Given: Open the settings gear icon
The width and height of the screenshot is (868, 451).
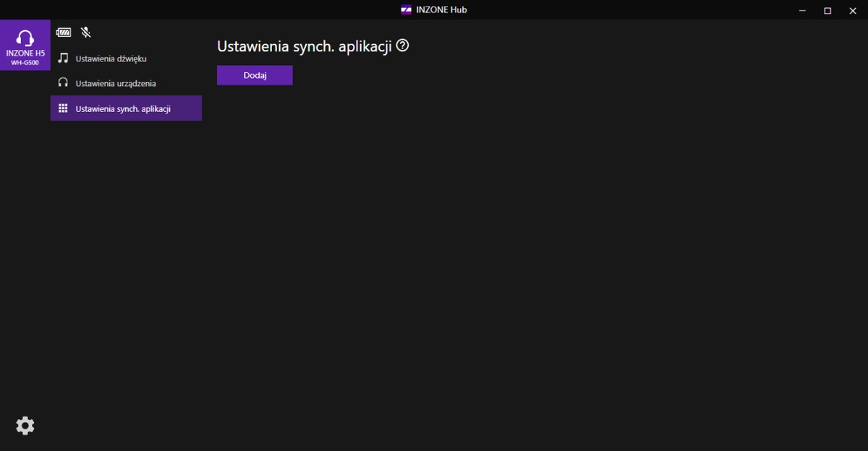Looking at the screenshot, I should coord(25,426).
